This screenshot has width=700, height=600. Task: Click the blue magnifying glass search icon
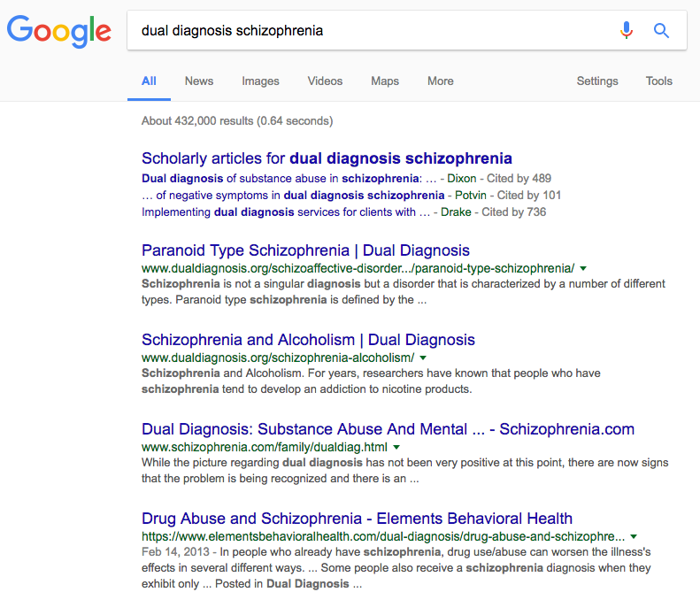click(x=661, y=31)
